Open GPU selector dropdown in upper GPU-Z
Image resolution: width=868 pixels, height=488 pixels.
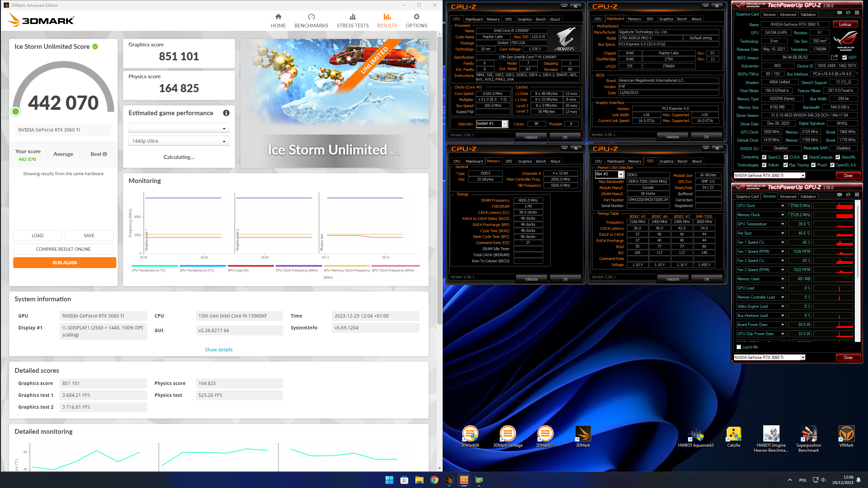769,176
